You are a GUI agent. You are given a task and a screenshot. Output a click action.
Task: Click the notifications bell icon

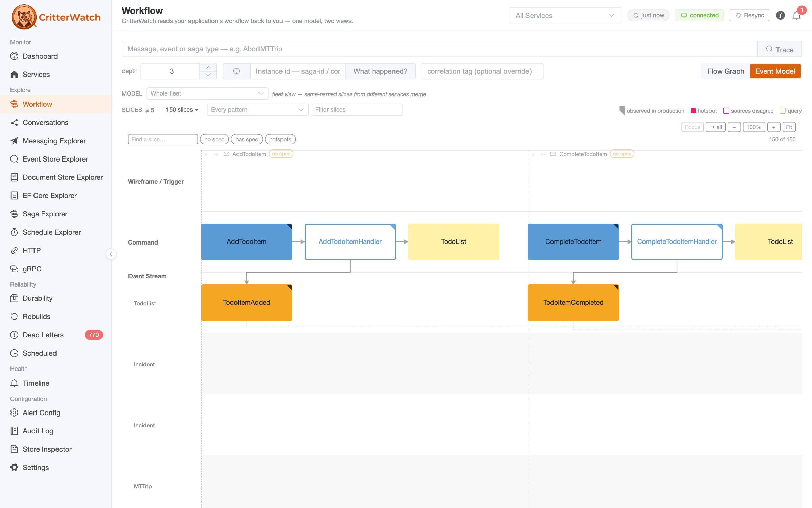coord(797,15)
